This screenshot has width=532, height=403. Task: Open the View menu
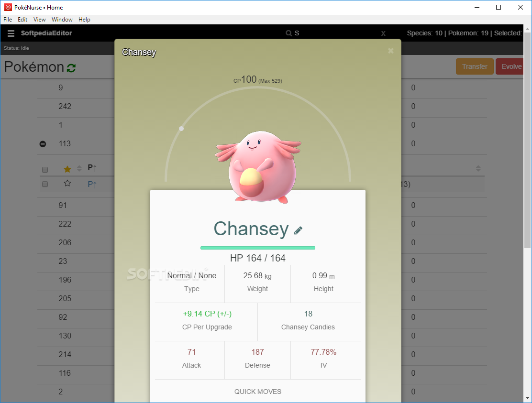(39, 20)
